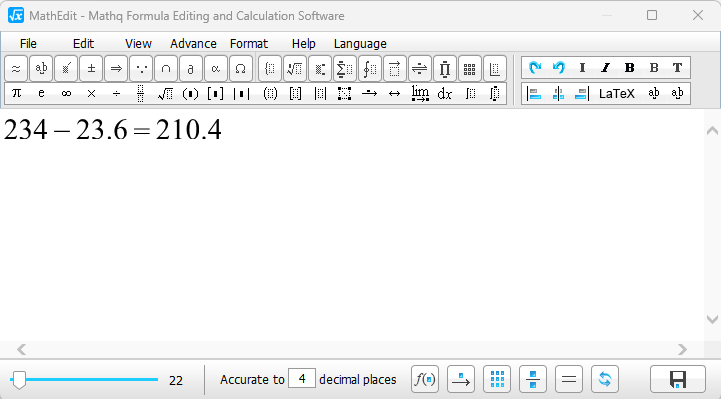Toggle slanted italic text style

click(x=606, y=68)
